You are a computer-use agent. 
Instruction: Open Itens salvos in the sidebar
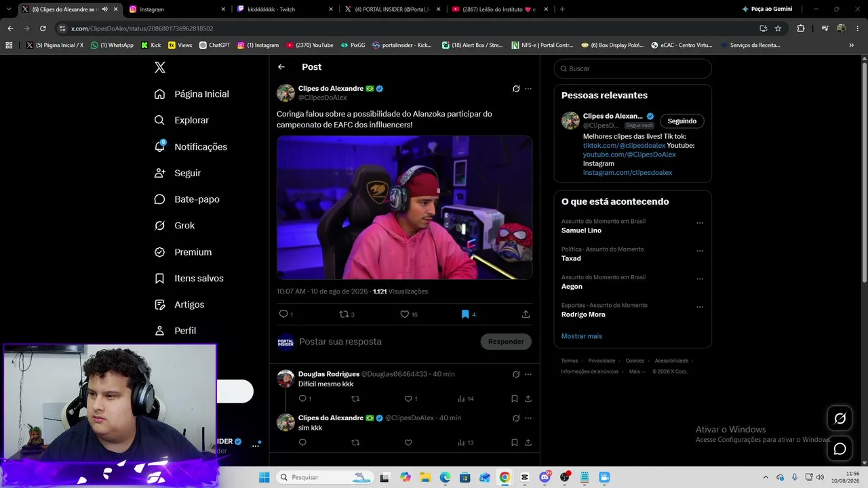189,279
